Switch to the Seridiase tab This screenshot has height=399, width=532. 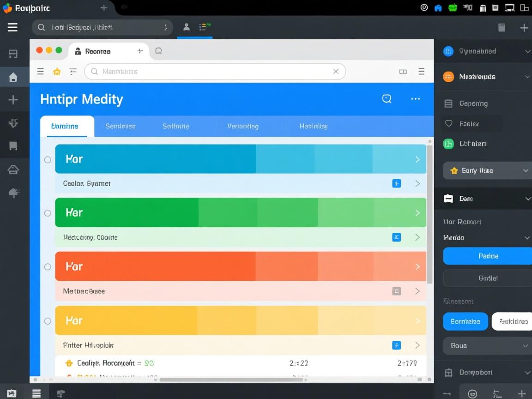(120, 126)
